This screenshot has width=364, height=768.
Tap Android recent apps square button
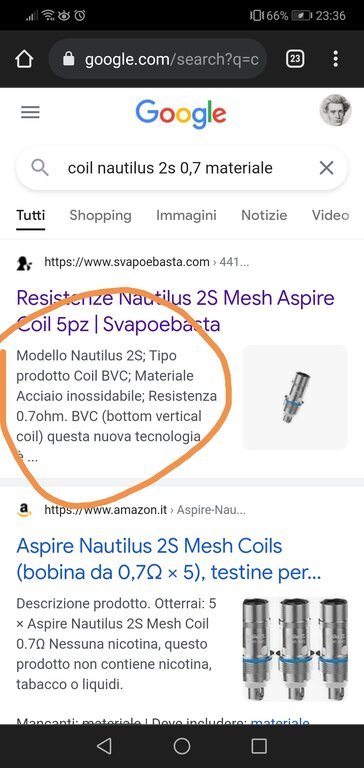click(259, 746)
